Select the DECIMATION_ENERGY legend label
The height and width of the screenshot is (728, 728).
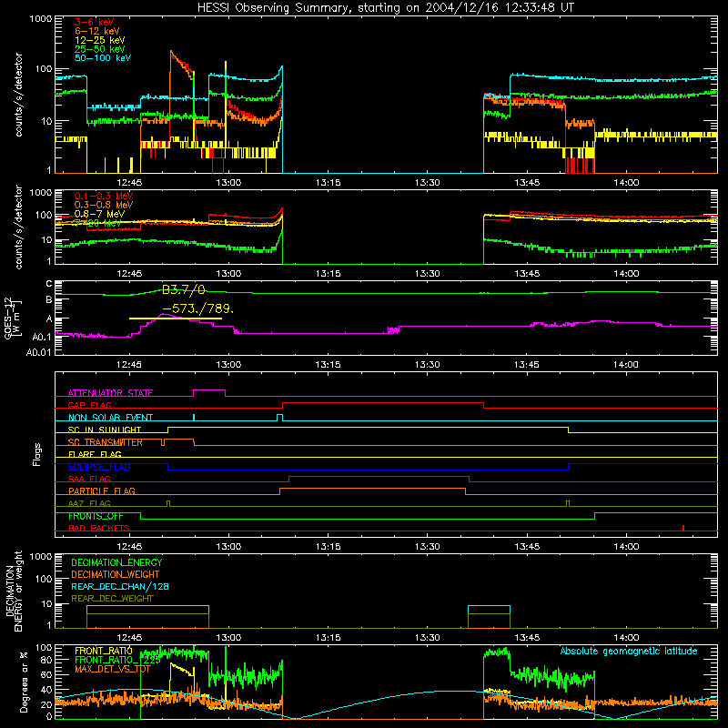click(116, 562)
